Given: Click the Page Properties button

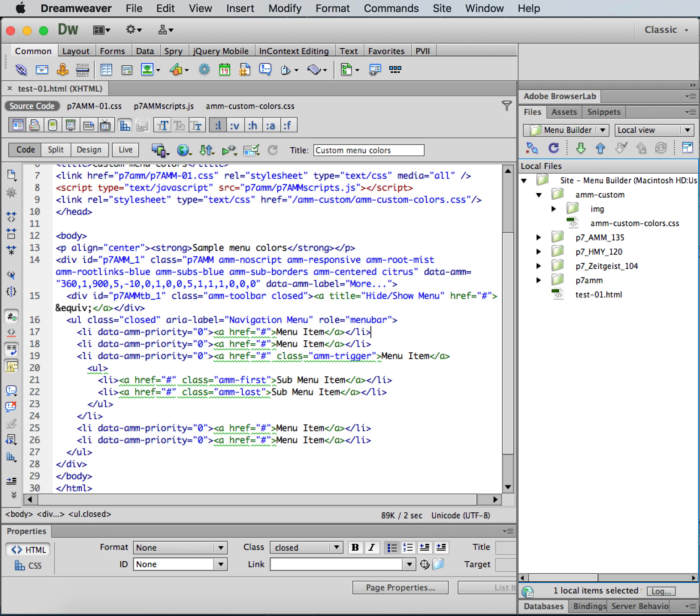Looking at the screenshot, I should click(400, 587).
